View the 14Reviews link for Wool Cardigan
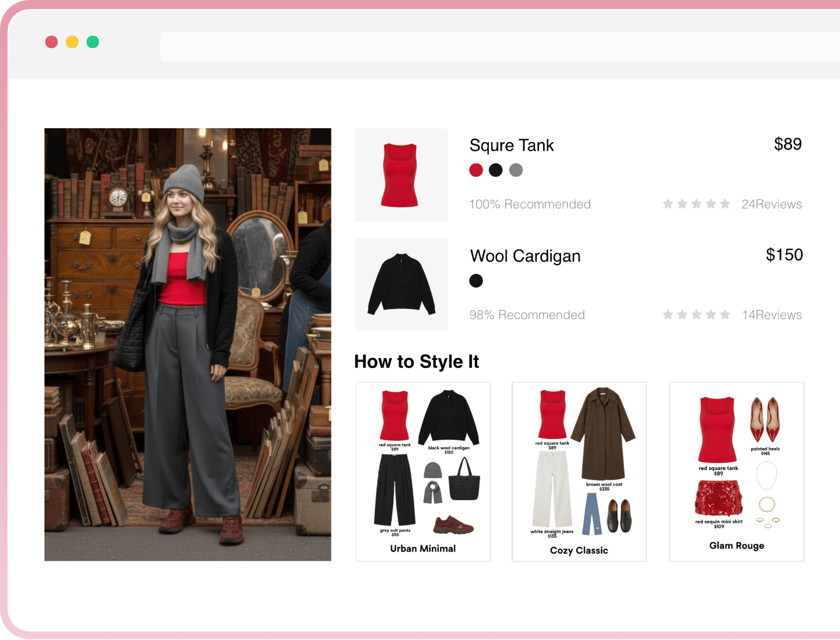 tap(772, 315)
